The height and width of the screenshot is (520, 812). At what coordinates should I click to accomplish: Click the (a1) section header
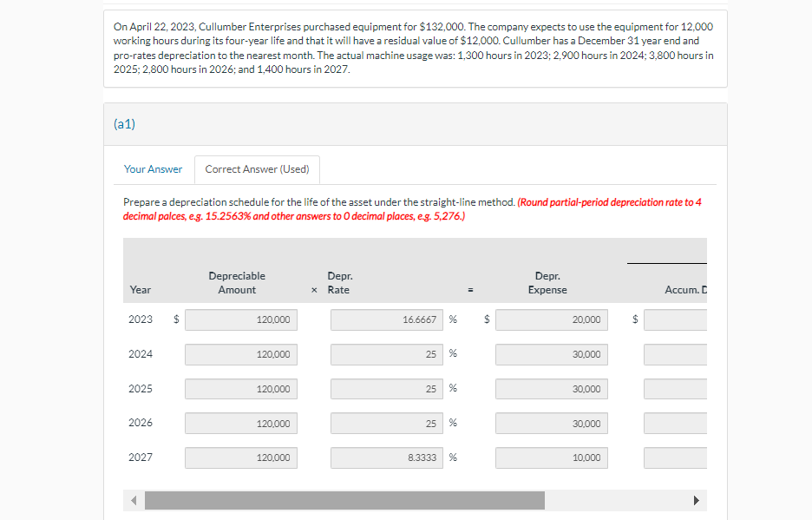(x=125, y=123)
